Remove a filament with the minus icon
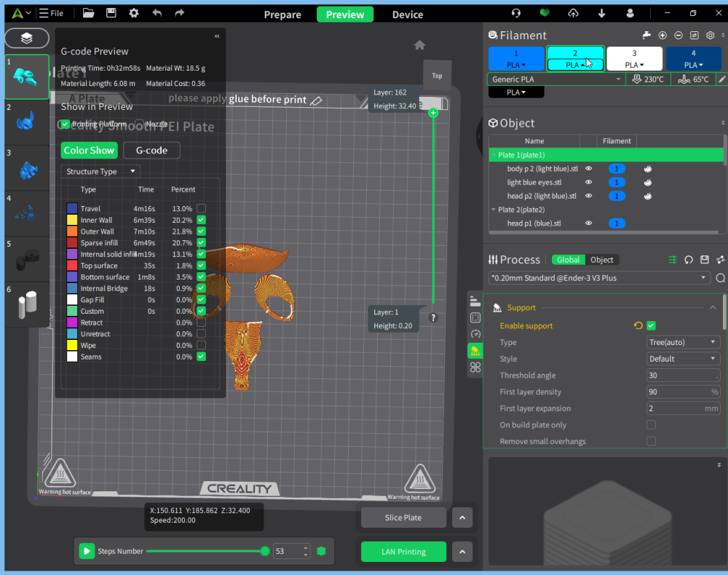 click(x=678, y=35)
